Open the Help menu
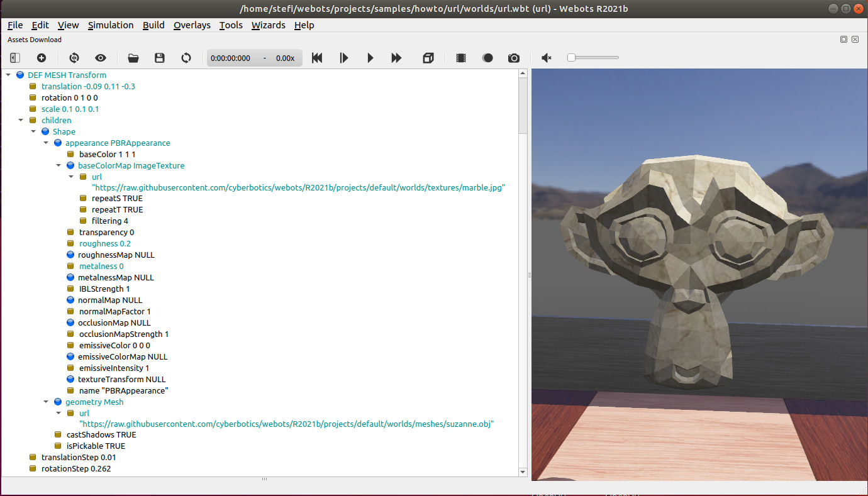 [304, 25]
